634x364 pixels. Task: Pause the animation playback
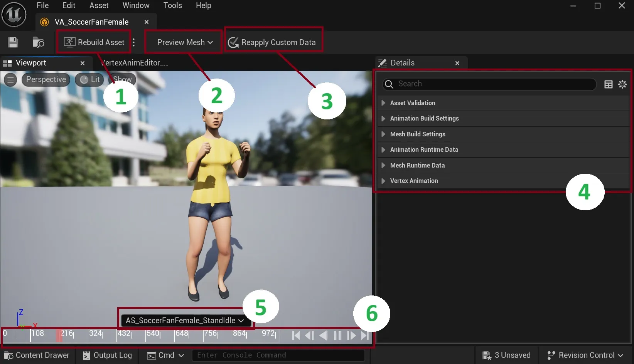coord(337,335)
